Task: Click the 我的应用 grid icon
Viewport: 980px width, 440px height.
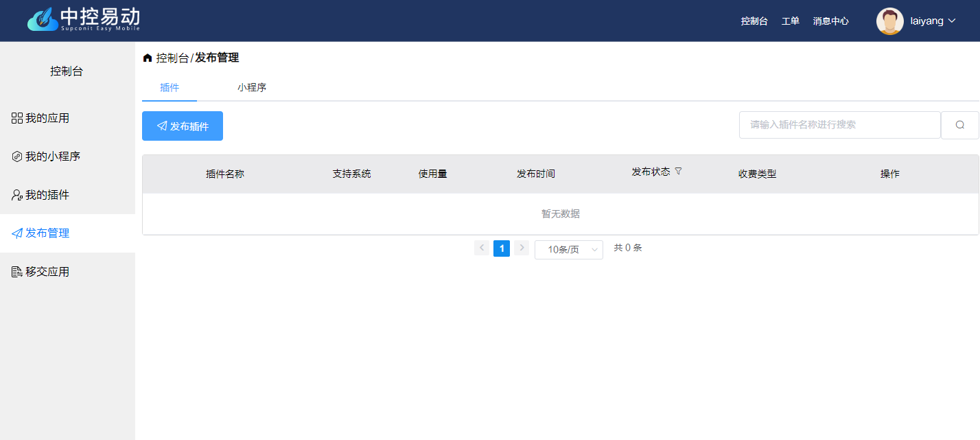Action: (17, 118)
